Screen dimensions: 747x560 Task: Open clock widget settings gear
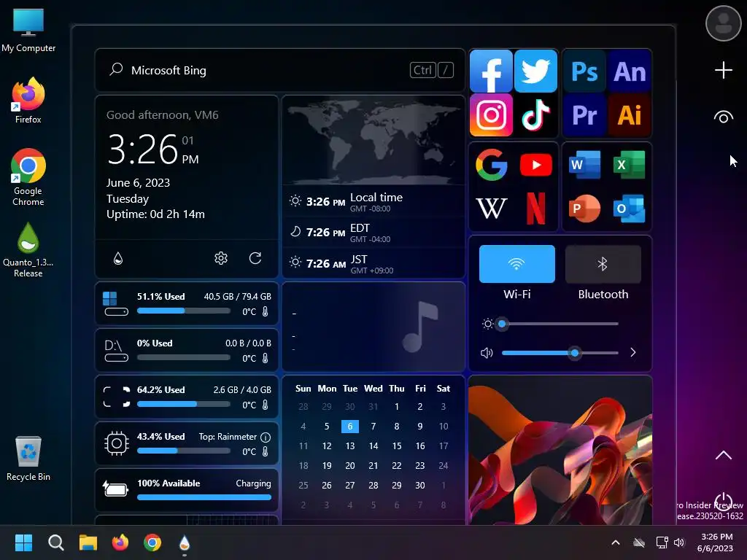[221, 258]
